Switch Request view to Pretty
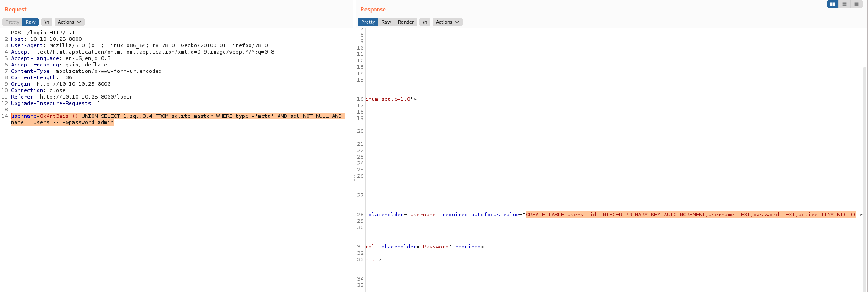Image resolution: width=868 pixels, height=292 pixels. point(12,22)
